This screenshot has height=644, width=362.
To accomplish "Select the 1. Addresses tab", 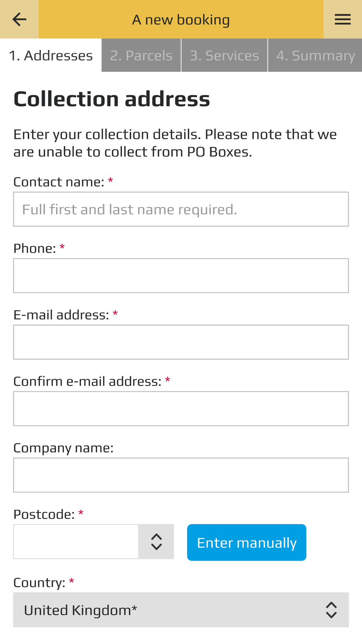I will click(x=51, y=55).
